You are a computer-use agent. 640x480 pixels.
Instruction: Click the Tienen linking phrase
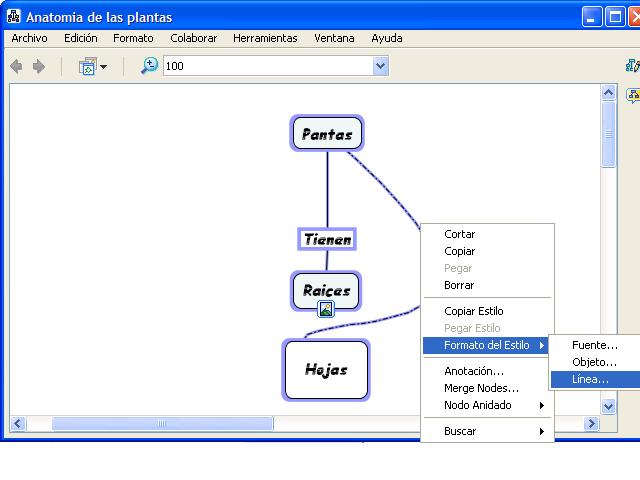[x=327, y=239]
